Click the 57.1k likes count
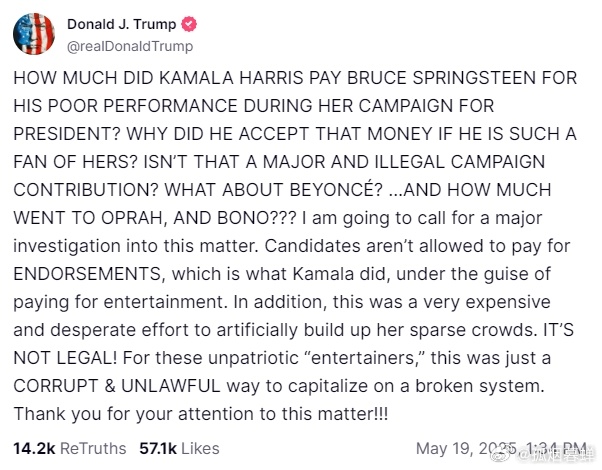602x470 pixels. click(158, 448)
